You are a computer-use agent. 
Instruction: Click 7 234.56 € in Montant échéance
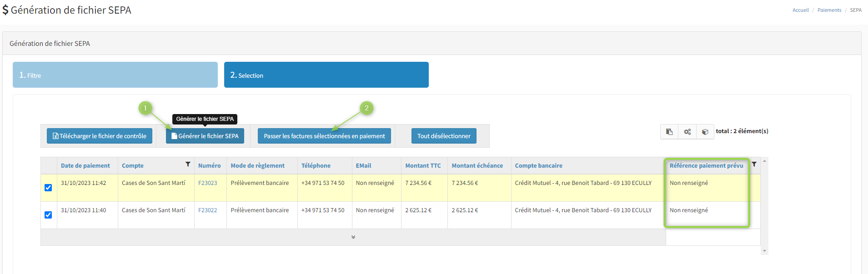pyautogui.click(x=465, y=183)
